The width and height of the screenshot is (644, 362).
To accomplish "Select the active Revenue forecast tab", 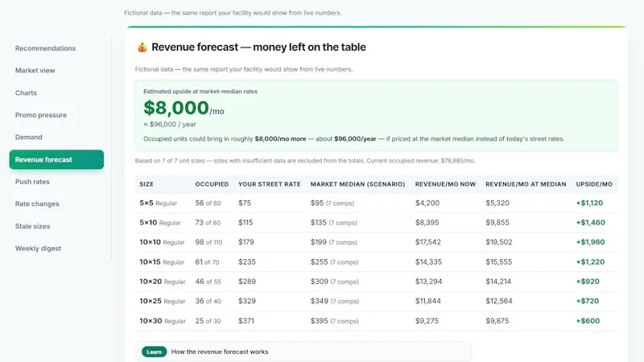I will (x=56, y=159).
